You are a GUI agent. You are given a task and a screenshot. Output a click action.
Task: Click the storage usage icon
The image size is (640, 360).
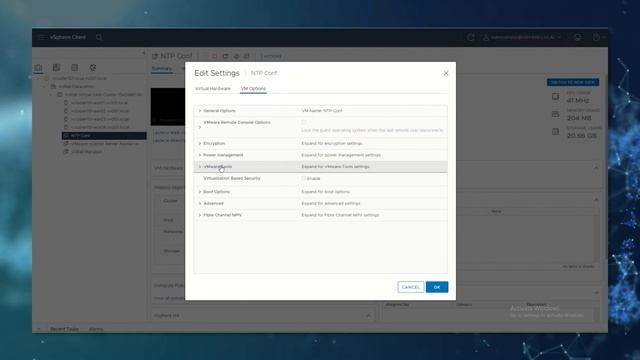556,132
